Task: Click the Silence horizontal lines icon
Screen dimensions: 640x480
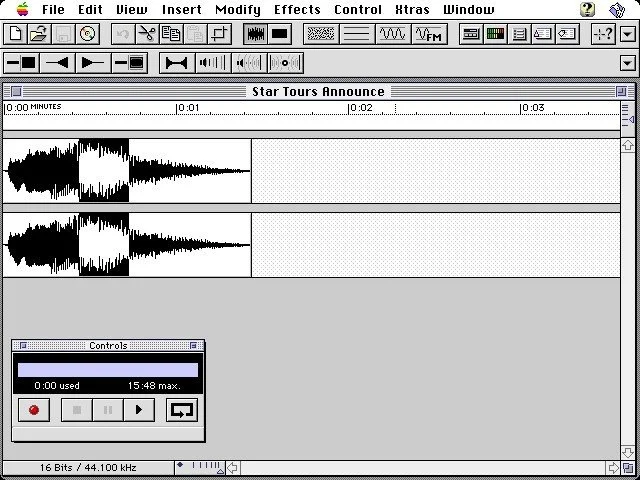Action: 357,33
